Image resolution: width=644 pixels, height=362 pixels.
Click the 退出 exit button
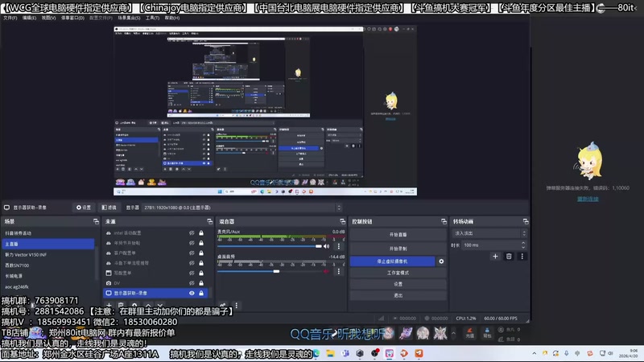click(x=398, y=295)
